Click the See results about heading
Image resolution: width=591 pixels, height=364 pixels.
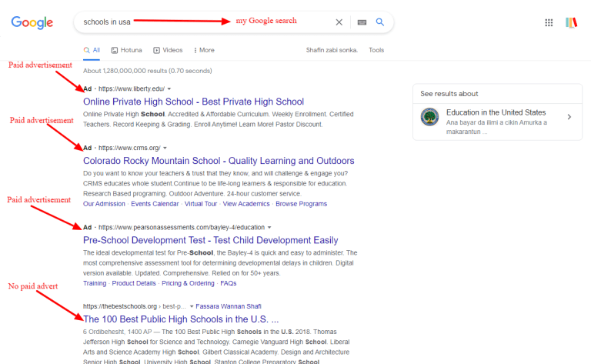coord(449,94)
